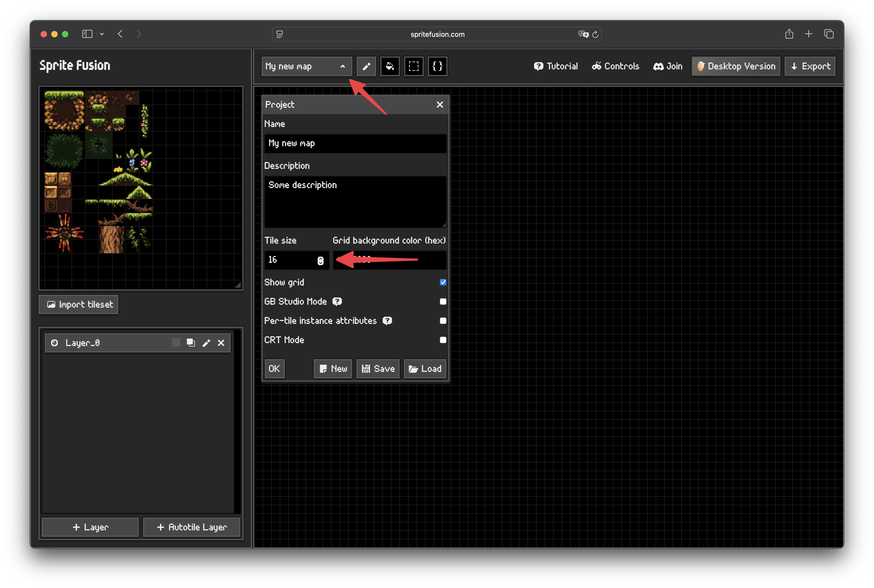
Task: Rename Layer_0 using the pencil icon
Action: tap(206, 343)
